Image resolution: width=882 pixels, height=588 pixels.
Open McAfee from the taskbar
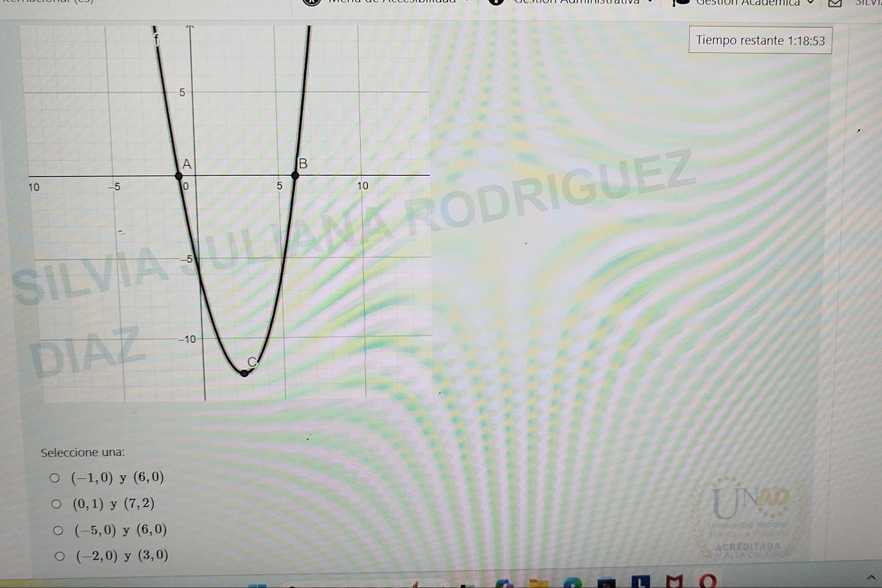(673, 581)
